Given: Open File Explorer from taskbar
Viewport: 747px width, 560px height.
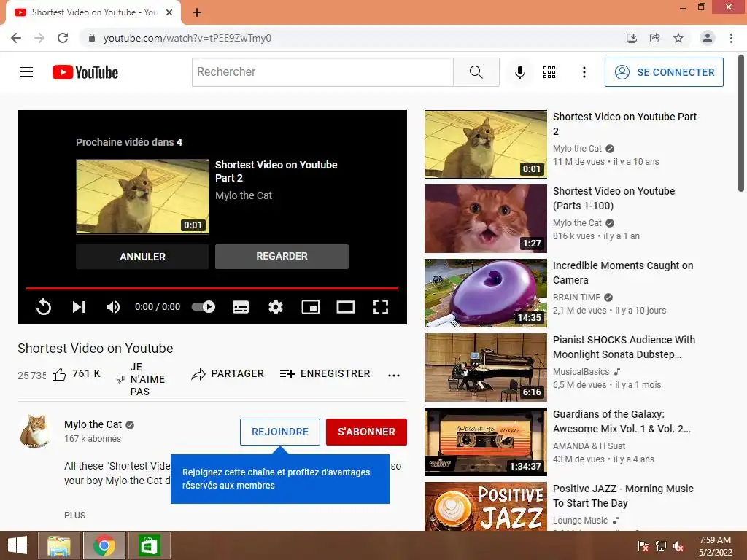Looking at the screenshot, I should point(58,545).
